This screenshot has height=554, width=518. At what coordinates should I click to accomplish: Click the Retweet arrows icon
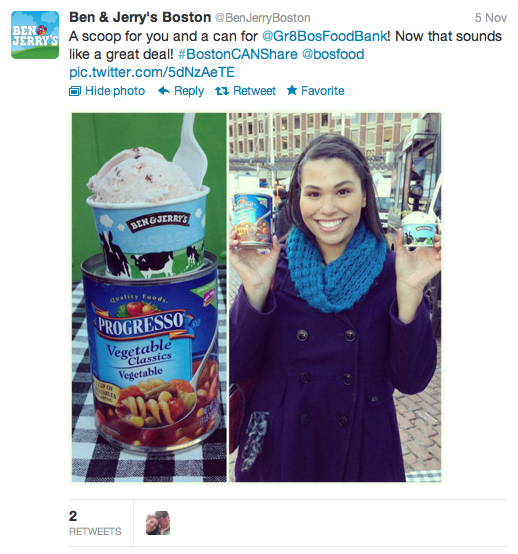(x=222, y=91)
